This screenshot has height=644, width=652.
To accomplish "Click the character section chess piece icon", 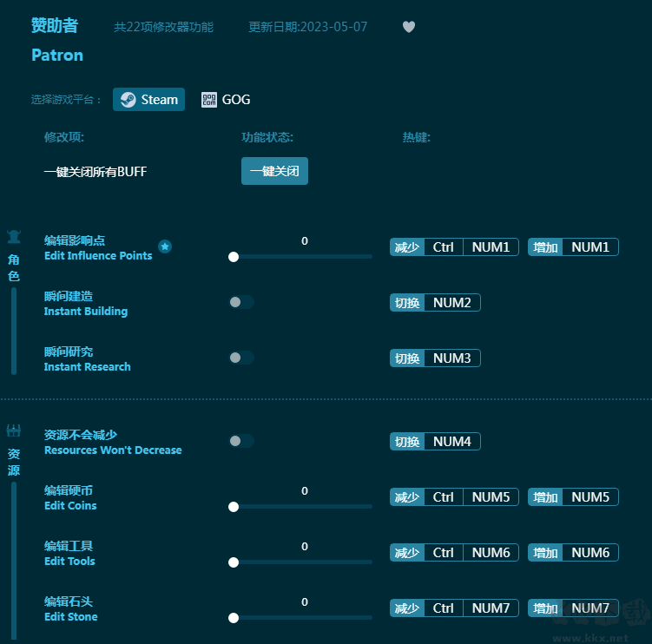I will click(x=14, y=236).
